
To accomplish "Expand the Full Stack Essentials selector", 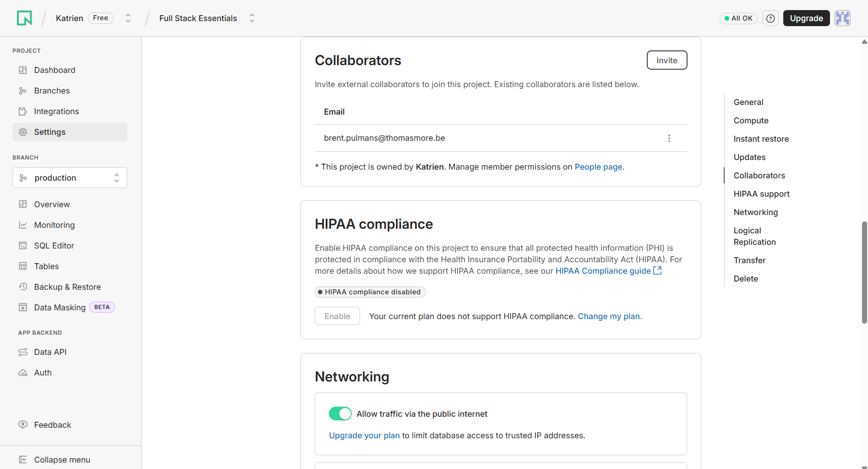I will pyautogui.click(x=251, y=18).
